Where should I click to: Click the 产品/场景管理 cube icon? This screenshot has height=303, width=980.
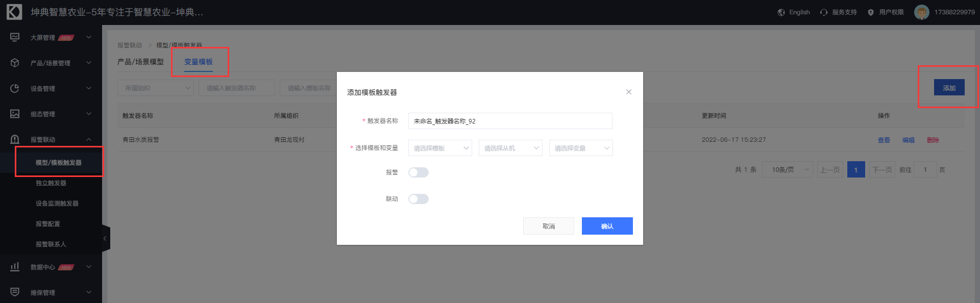coord(15,63)
